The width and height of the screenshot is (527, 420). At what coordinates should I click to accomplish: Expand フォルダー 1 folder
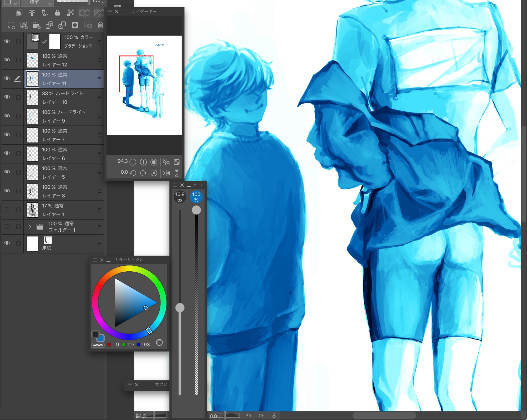pyautogui.click(x=30, y=227)
